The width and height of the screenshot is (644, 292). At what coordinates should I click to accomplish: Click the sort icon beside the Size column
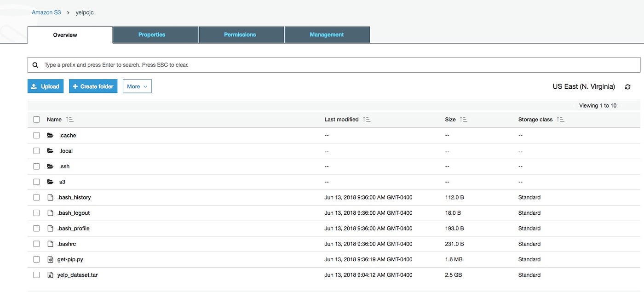(x=463, y=119)
